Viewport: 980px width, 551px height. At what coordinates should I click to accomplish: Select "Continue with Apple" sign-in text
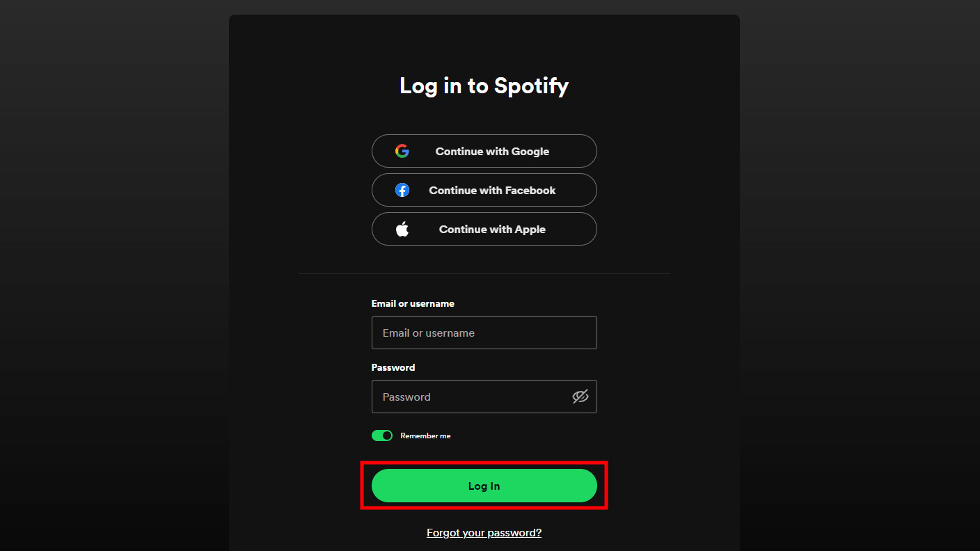pyautogui.click(x=492, y=229)
